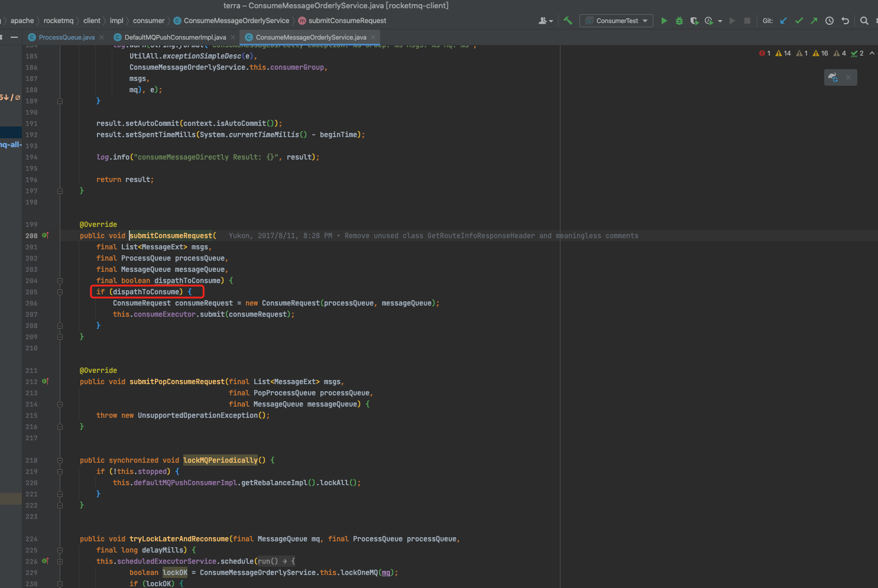
Task: Run ConsumerTest with coverage
Action: click(x=694, y=21)
